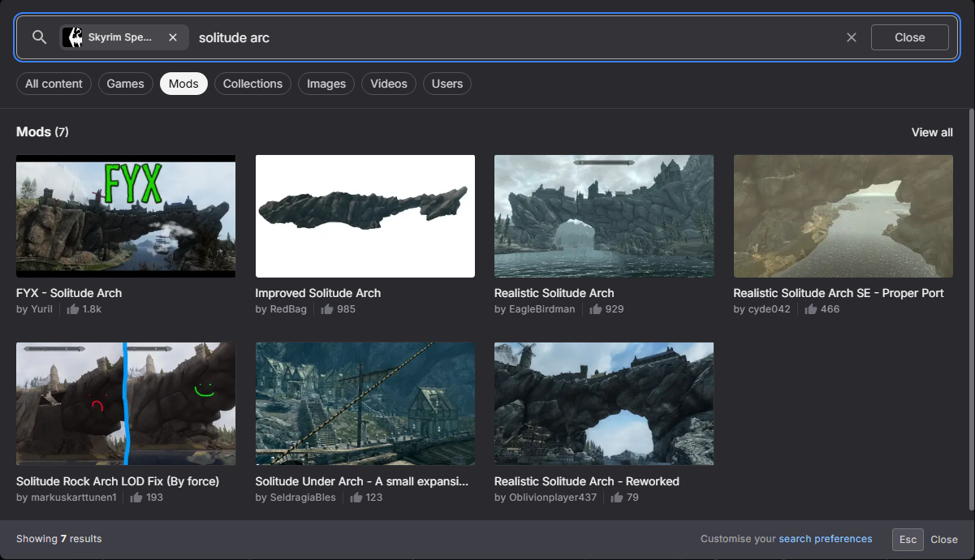The height and width of the screenshot is (560, 975).
Task: Open the Solitude Under Arch mod title
Action: pos(362,481)
